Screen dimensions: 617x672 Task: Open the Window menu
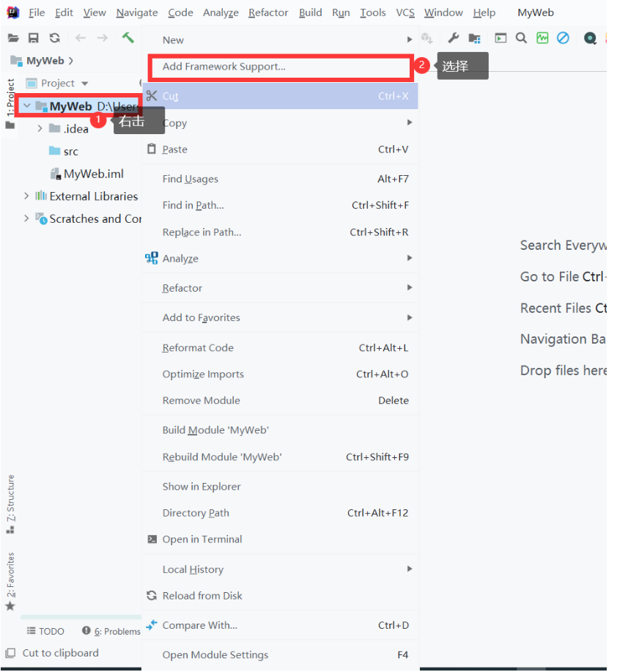443,13
